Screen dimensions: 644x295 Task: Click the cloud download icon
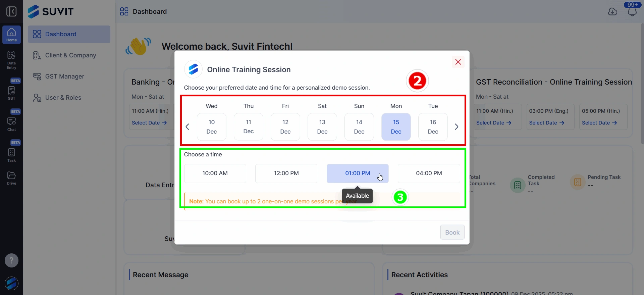(x=612, y=12)
